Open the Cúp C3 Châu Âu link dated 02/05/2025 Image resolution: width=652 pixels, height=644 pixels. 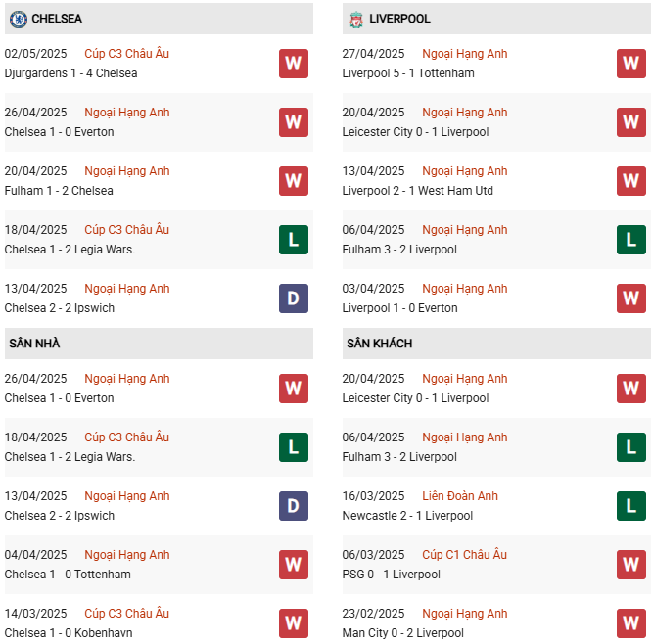(127, 54)
